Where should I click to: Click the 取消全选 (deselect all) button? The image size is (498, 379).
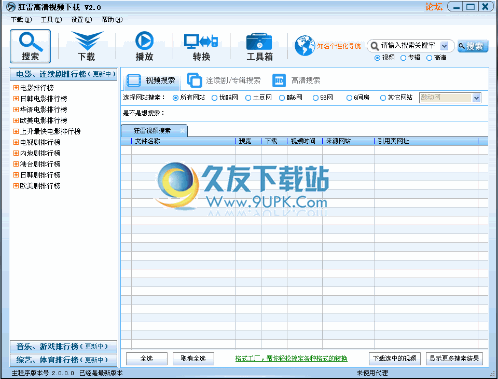193,358
